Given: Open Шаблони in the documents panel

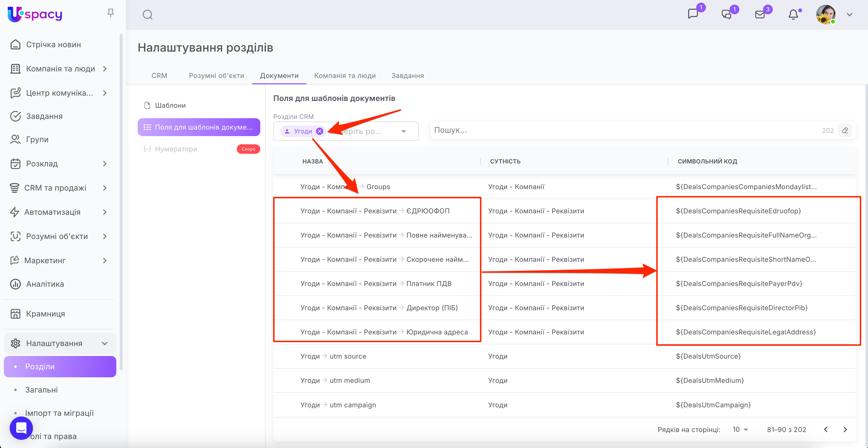Looking at the screenshot, I should point(170,105).
